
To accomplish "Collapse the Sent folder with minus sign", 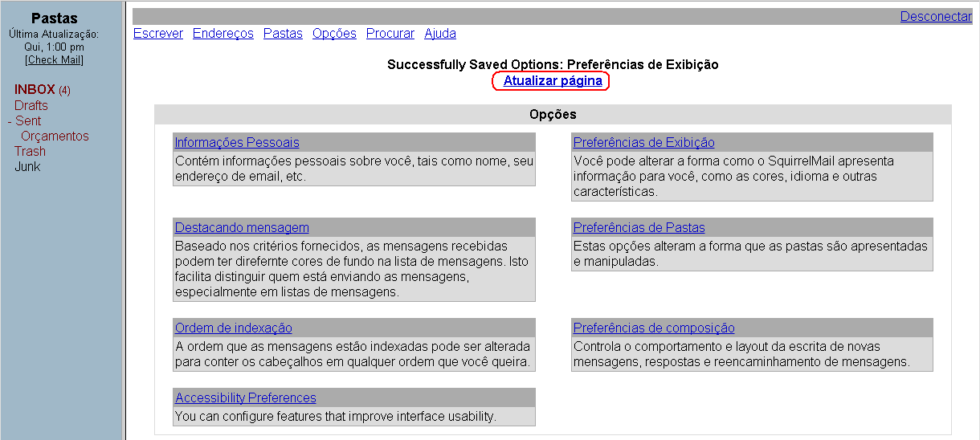I will (10, 121).
